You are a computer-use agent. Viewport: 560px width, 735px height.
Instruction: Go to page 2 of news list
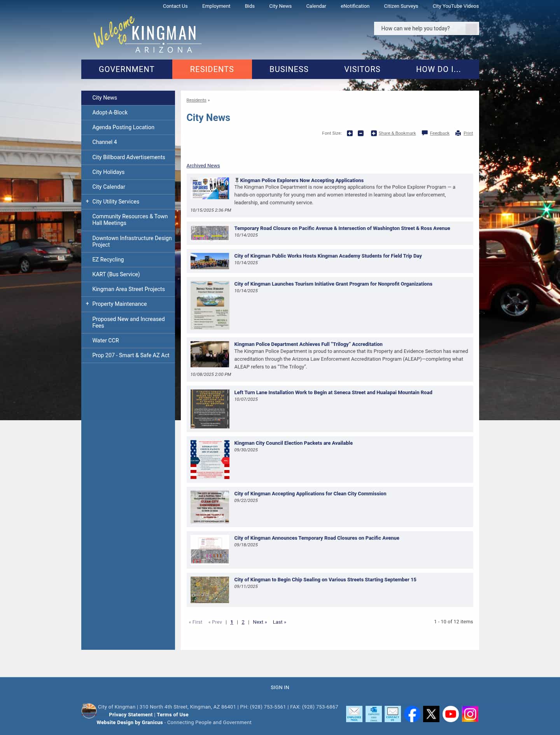[243, 622]
